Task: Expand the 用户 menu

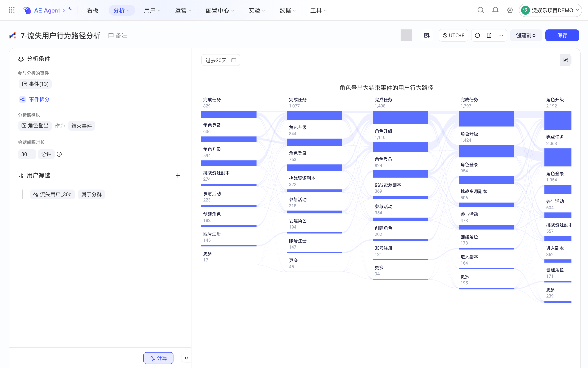Action: click(x=152, y=10)
